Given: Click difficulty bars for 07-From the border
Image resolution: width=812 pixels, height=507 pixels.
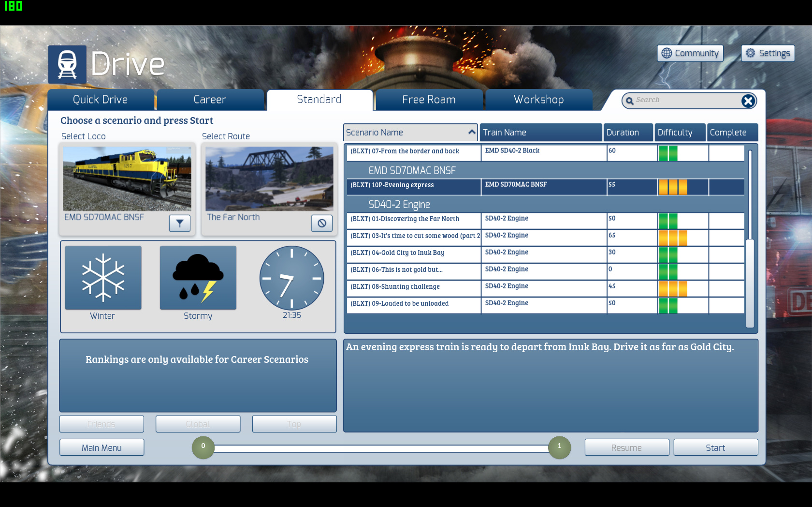Looking at the screenshot, I should [x=668, y=153].
